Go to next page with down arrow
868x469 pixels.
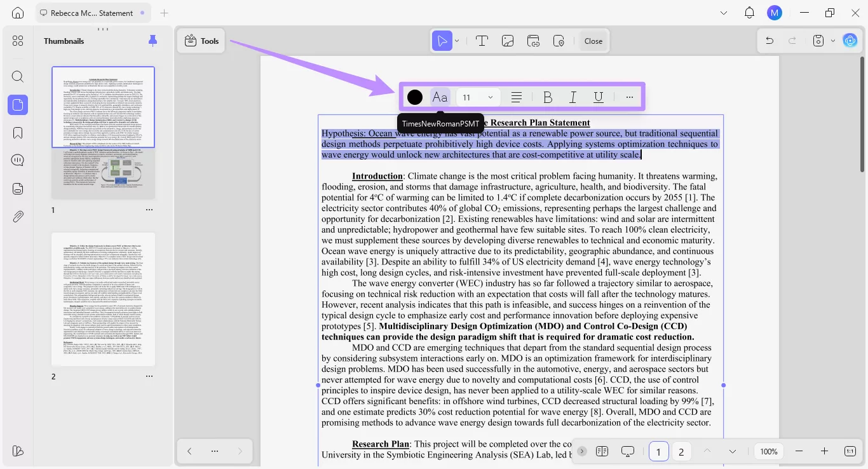(x=733, y=451)
